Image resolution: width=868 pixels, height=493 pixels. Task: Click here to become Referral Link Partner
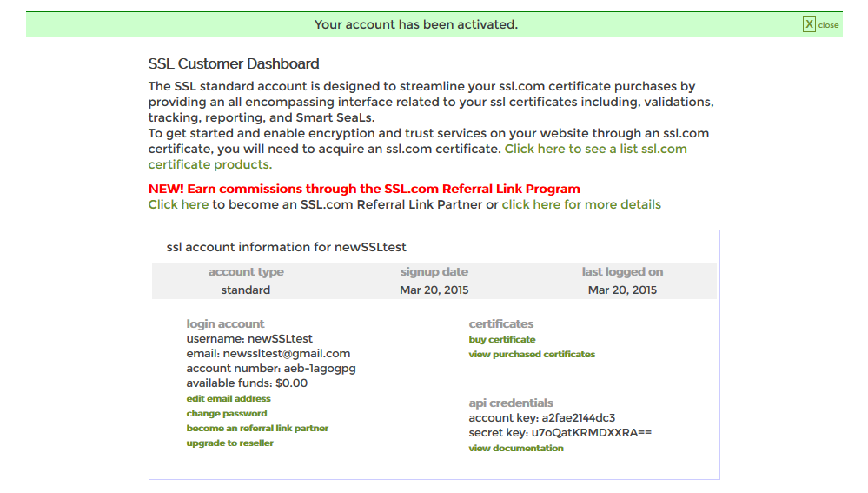tap(178, 204)
